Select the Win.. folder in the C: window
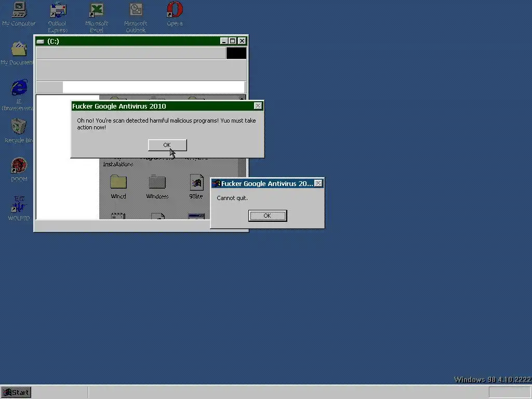The width and height of the screenshot is (532, 399). pos(118,187)
